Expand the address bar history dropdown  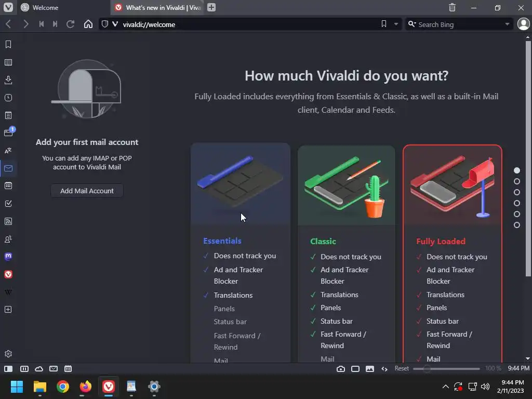(x=396, y=24)
